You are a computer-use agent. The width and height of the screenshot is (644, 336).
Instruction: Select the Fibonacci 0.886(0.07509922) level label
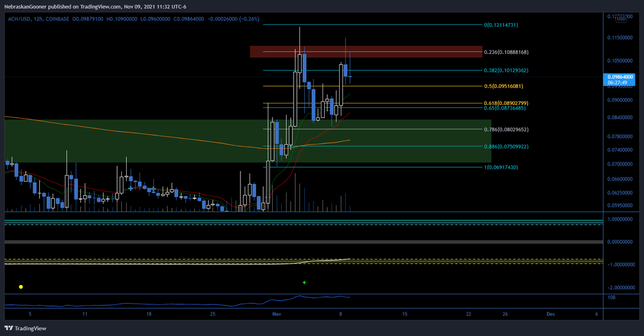tap(507, 146)
